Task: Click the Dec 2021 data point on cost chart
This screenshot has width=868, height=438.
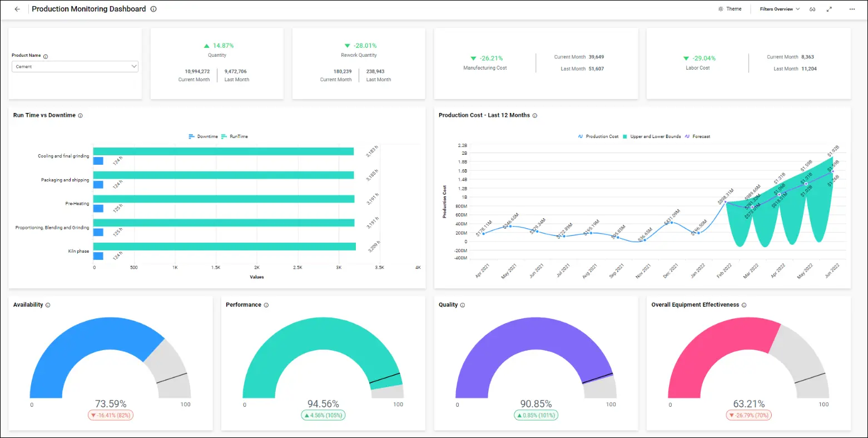Action: tap(672, 223)
